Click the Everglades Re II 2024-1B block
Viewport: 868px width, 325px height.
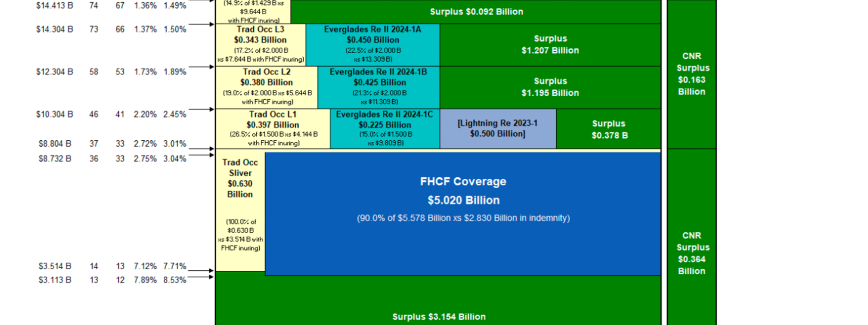pyautogui.click(x=379, y=87)
